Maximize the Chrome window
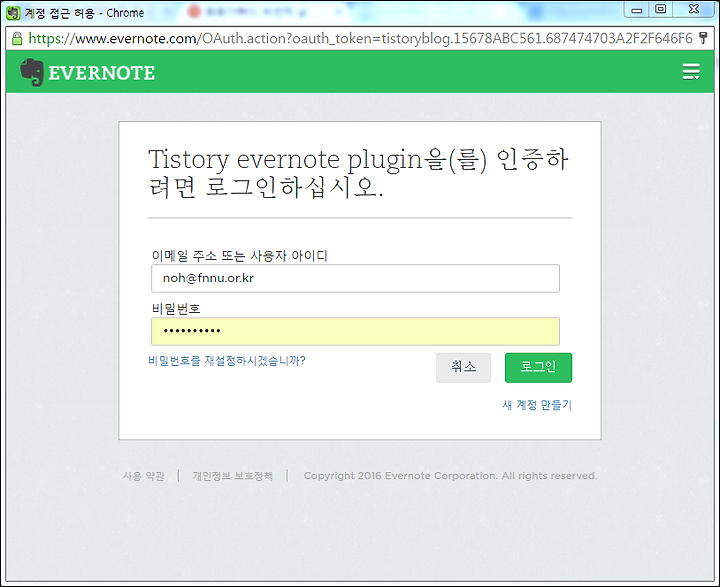720x587 pixels. (x=660, y=10)
